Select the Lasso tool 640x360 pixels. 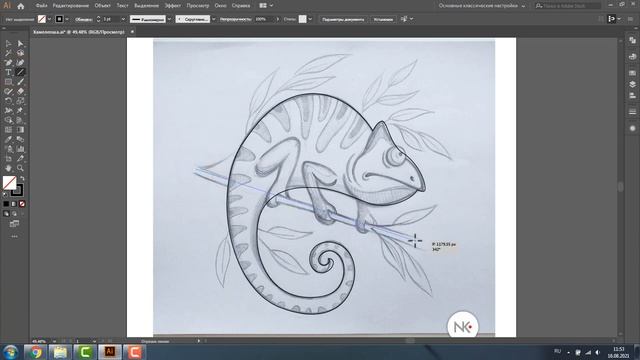click(20, 53)
